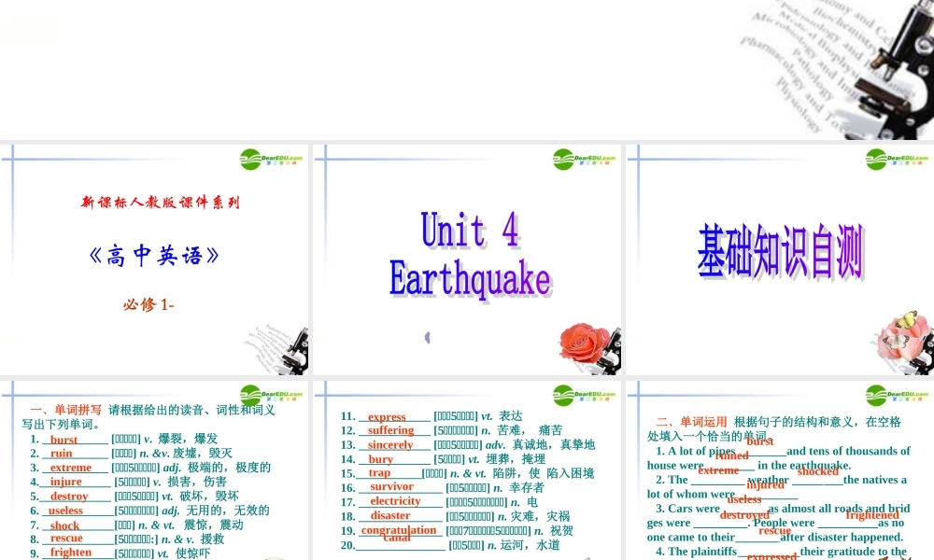Screen dimensions: 934x560
Task: Click answer 'trap' in word row 15
Action: click(379, 472)
